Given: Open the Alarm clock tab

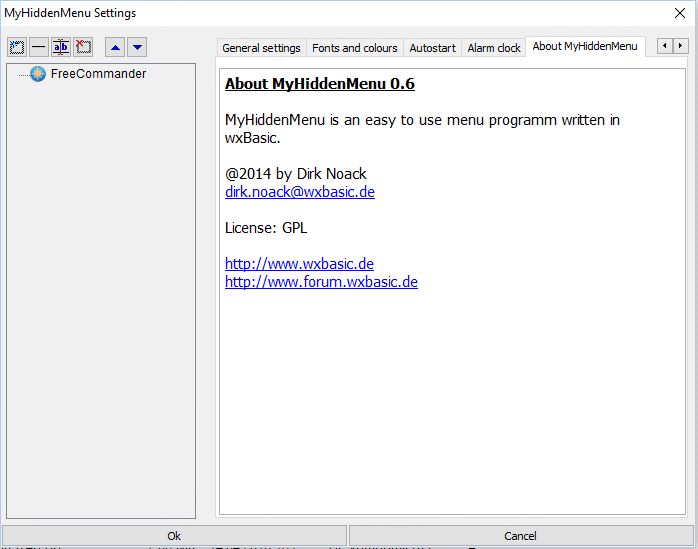Looking at the screenshot, I should (494, 48).
